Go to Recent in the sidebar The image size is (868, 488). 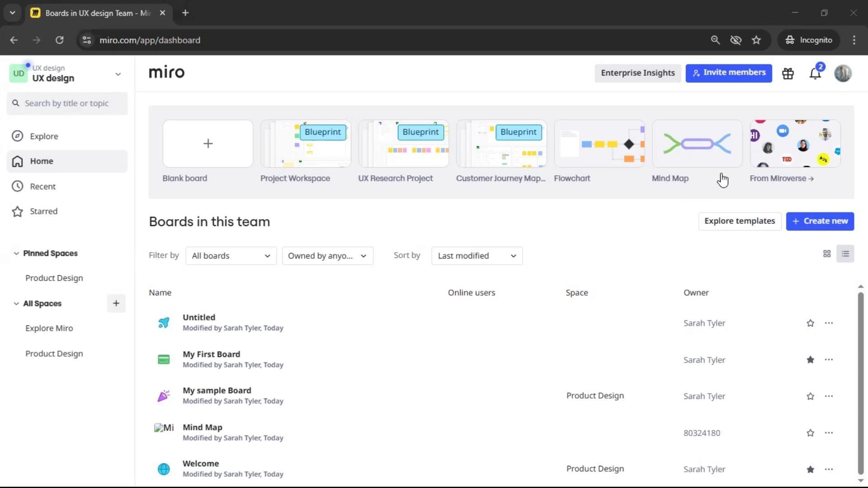(42, 186)
